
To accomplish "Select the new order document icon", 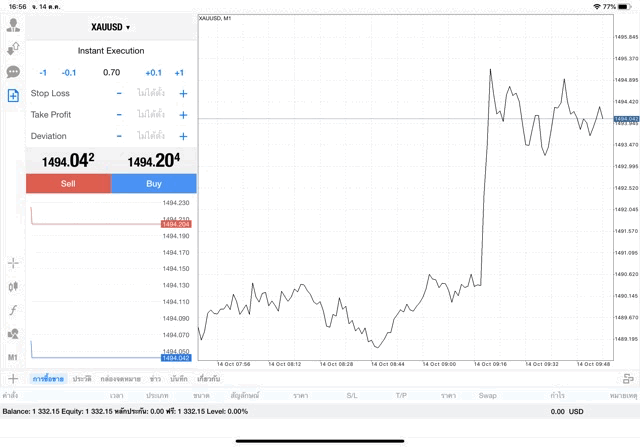I will pyautogui.click(x=13, y=96).
